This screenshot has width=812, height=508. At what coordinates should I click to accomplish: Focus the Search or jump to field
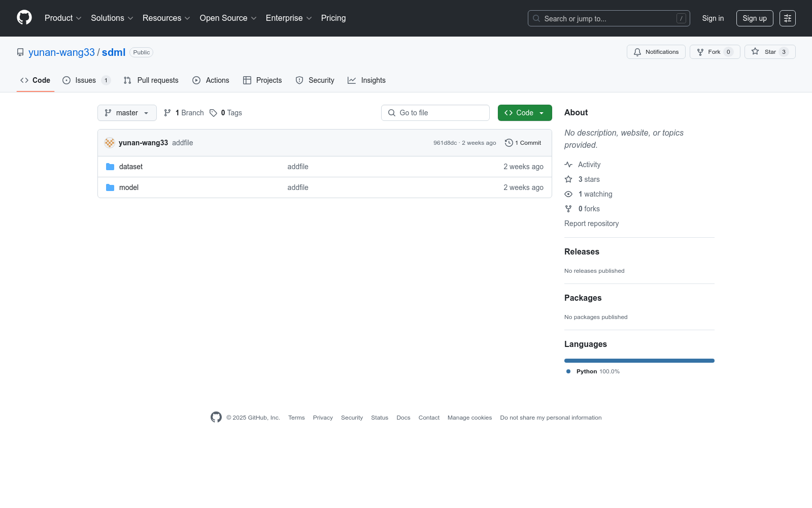(x=609, y=18)
